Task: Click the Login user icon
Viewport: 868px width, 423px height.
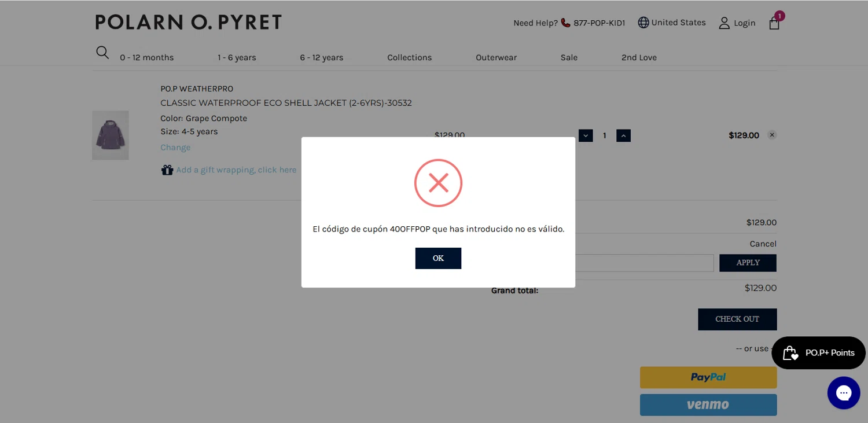Action: [724, 23]
